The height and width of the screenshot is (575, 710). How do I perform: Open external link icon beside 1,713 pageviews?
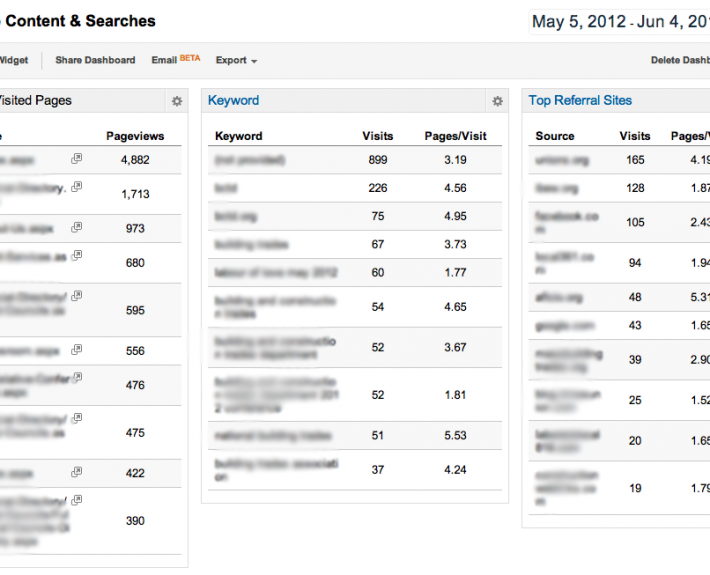tap(77, 187)
